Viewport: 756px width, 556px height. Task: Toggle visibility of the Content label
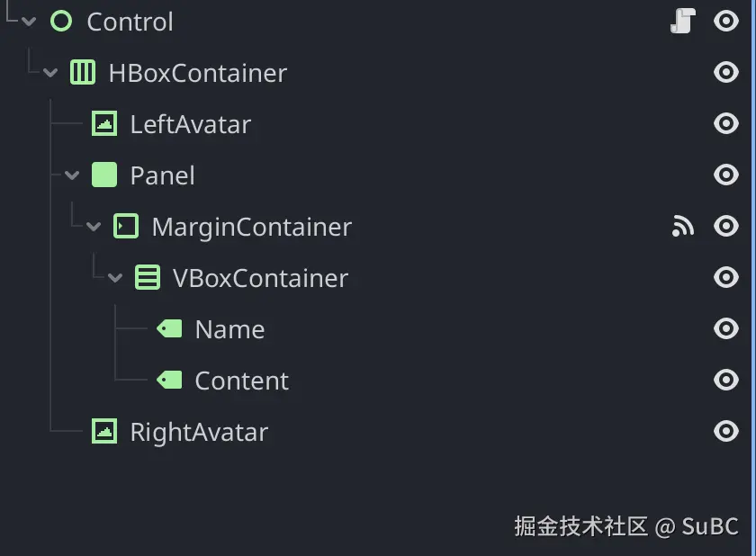coord(725,380)
